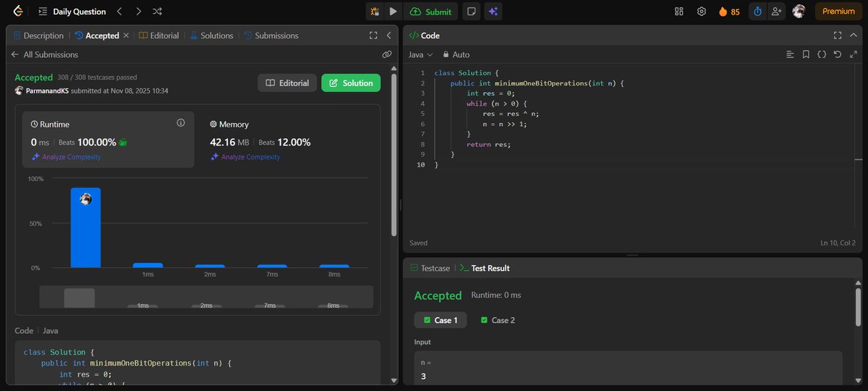Go to the previous question arrow
The width and height of the screenshot is (868, 391).
[119, 12]
